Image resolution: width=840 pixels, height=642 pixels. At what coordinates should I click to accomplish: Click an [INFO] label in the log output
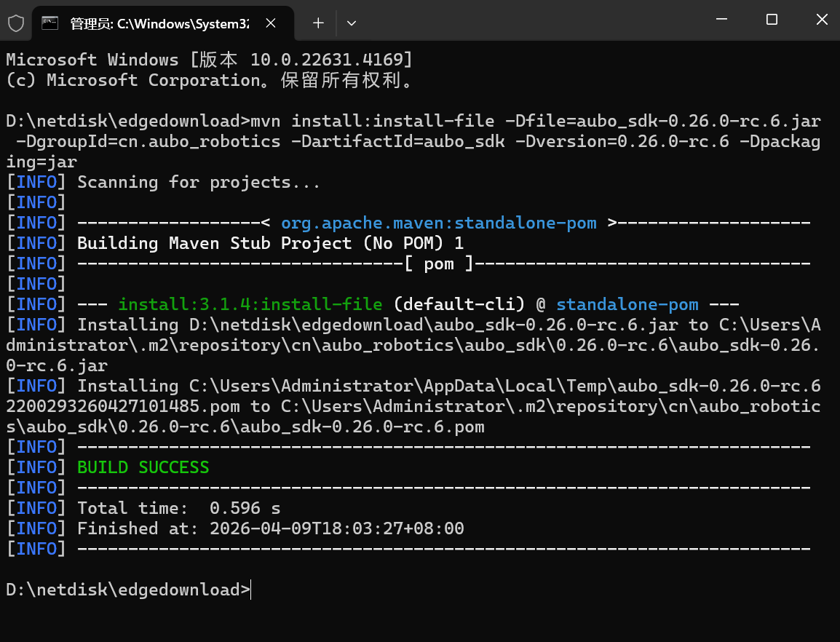point(36,181)
